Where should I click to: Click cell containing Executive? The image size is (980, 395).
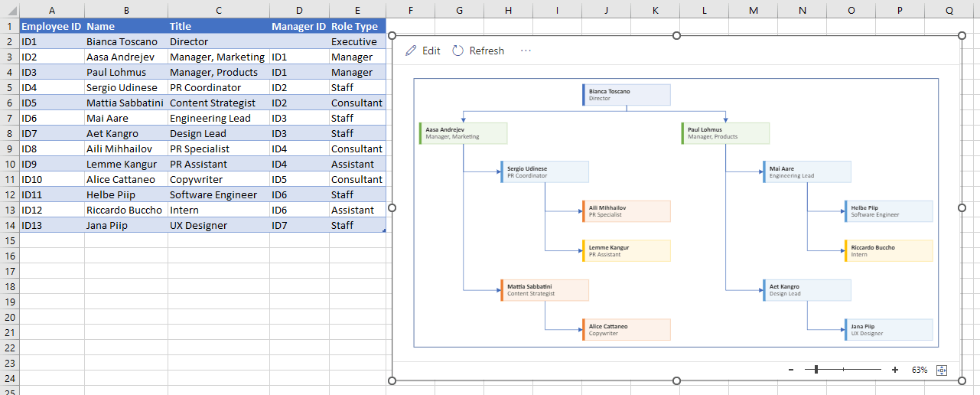coord(357,41)
